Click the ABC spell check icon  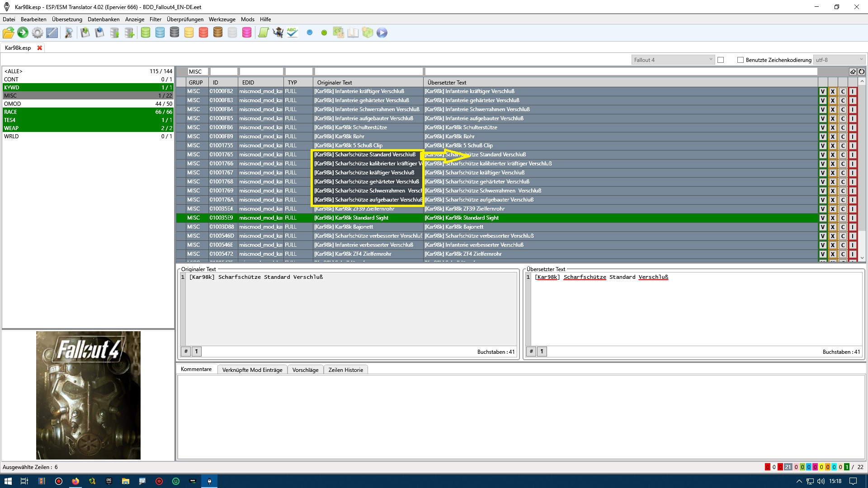(x=292, y=33)
